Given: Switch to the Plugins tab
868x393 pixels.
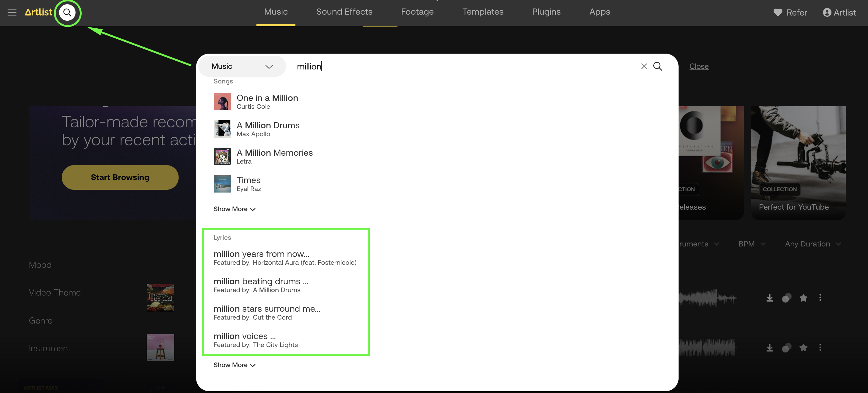Looking at the screenshot, I should tap(546, 12).
